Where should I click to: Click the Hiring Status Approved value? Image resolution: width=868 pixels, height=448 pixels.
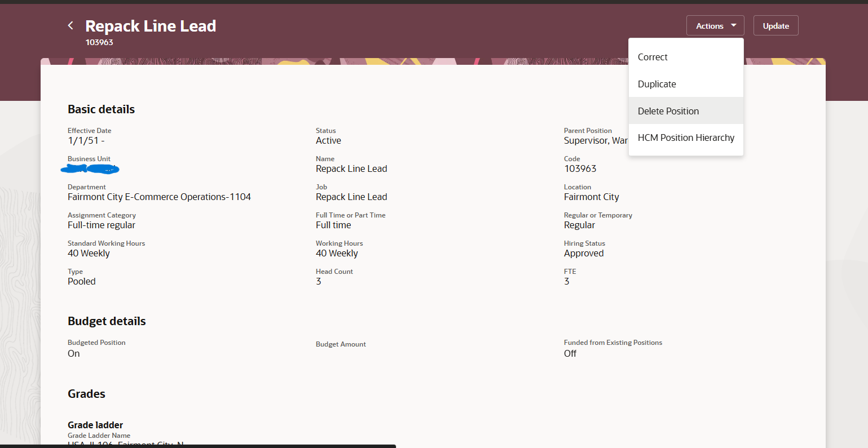pyautogui.click(x=584, y=253)
